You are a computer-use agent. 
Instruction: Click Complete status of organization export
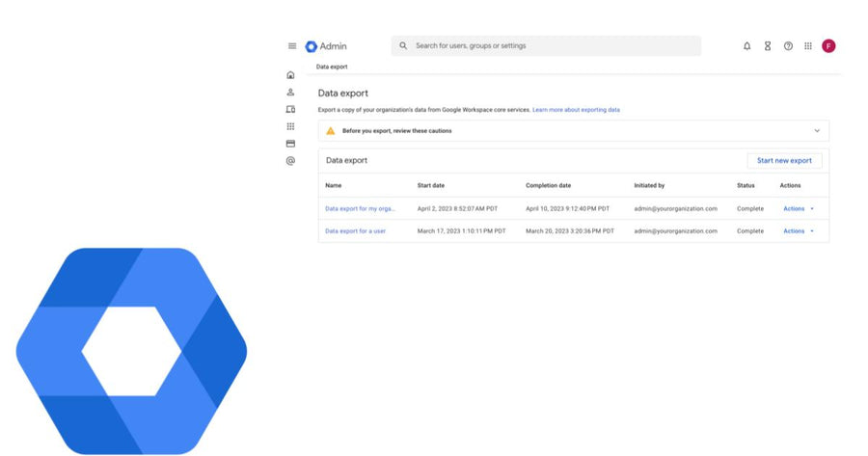click(x=750, y=208)
